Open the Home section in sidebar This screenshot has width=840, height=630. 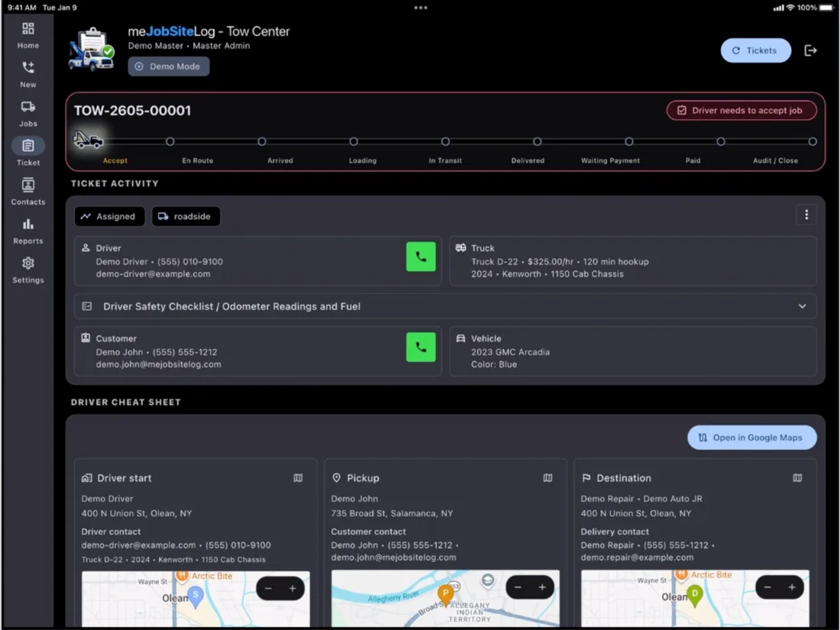(x=27, y=36)
